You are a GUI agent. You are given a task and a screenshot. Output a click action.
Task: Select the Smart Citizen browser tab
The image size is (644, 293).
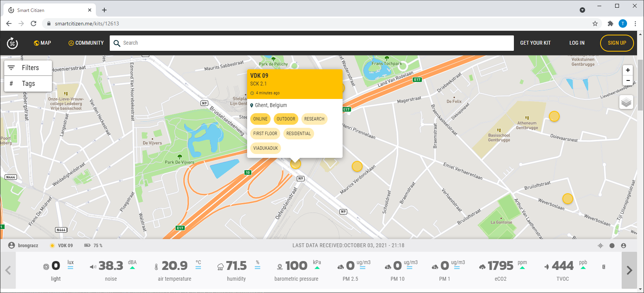[x=49, y=10]
